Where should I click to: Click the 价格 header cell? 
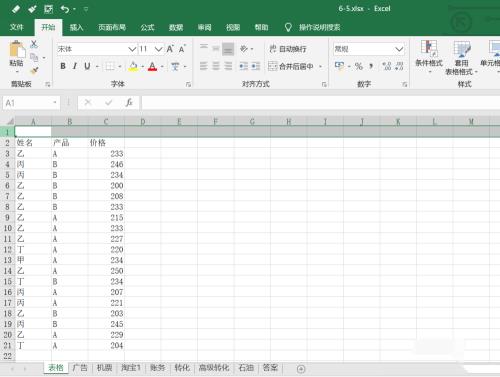click(106, 143)
